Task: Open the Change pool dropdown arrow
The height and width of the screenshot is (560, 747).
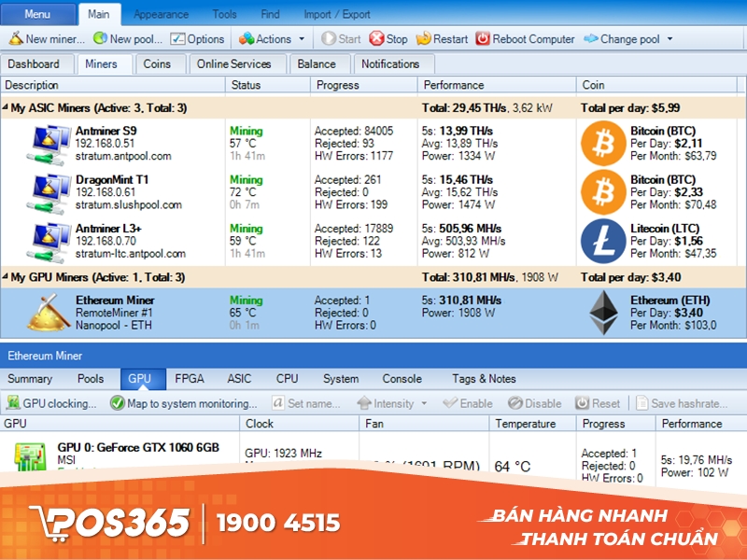Action: pyautogui.click(x=669, y=39)
